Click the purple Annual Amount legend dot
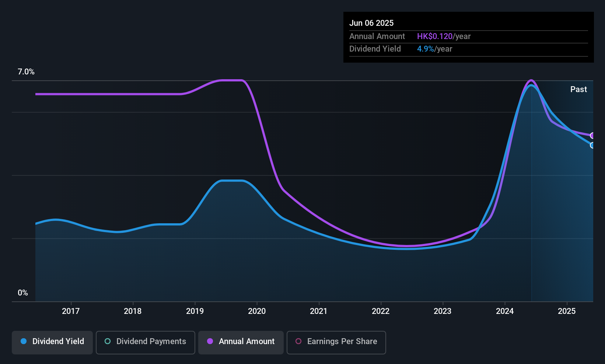This screenshot has height=364, width=605. 210,341
